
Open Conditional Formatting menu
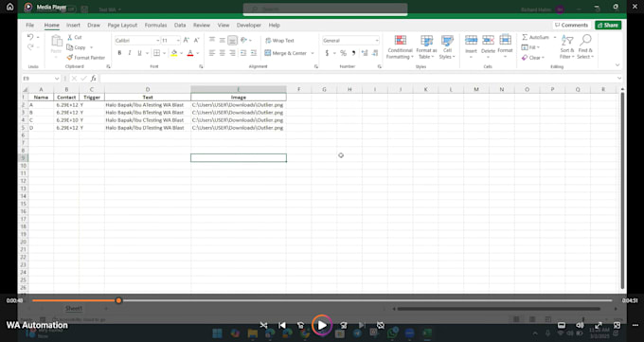coord(400,46)
